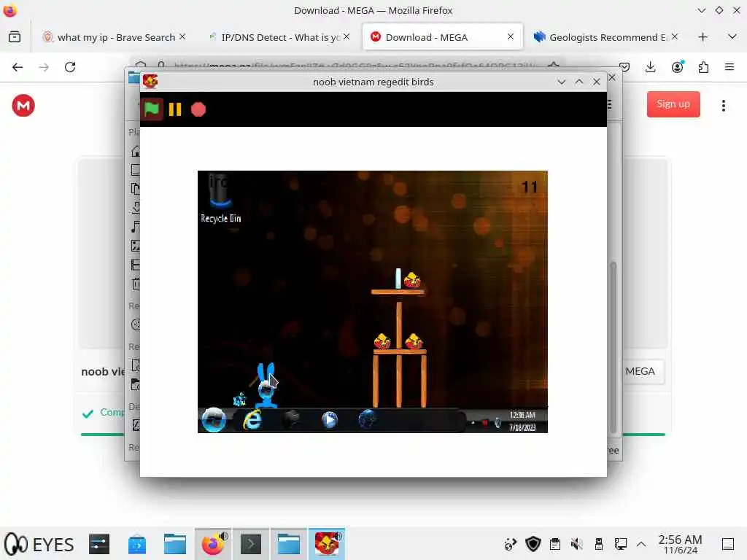The width and height of the screenshot is (747, 560).
Task: Stop the project with red stop button
Action: [x=198, y=109]
